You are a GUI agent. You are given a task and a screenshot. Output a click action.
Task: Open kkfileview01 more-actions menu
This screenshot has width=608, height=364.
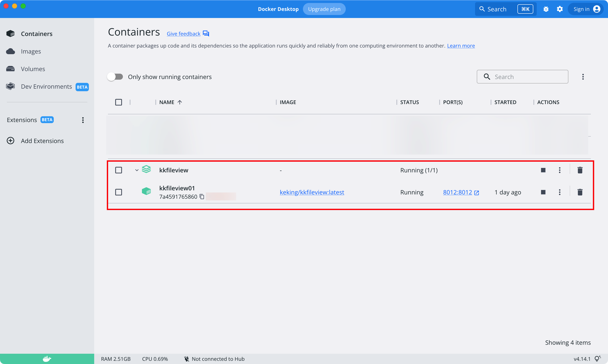(560, 192)
